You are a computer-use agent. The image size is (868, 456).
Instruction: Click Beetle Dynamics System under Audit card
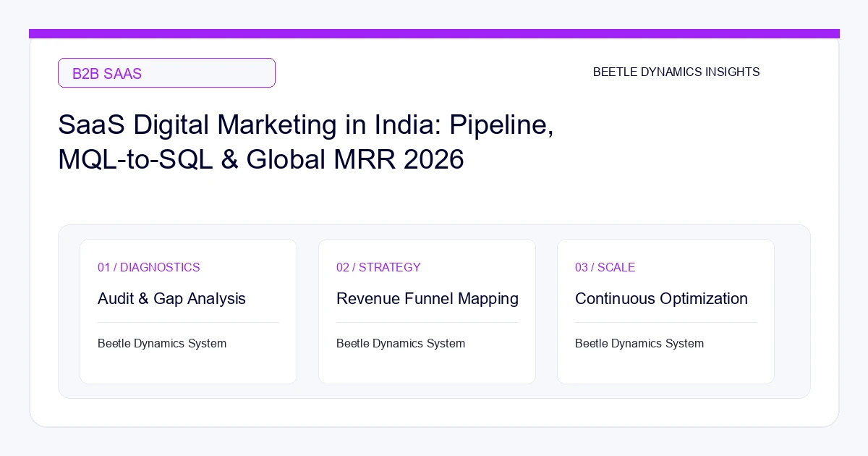click(162, 344)
